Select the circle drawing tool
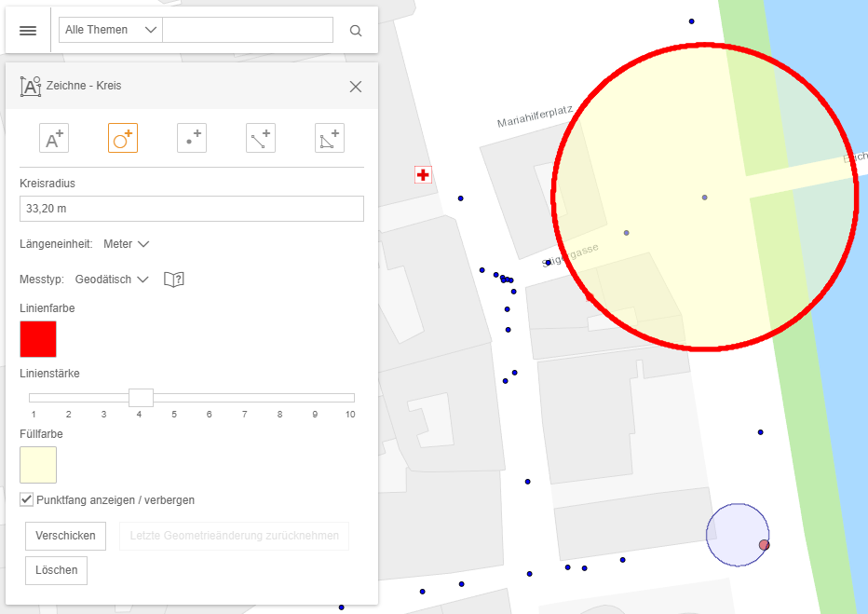Image resolution: width=868 pixels, height=614 pixels. [x=122, y=137]
